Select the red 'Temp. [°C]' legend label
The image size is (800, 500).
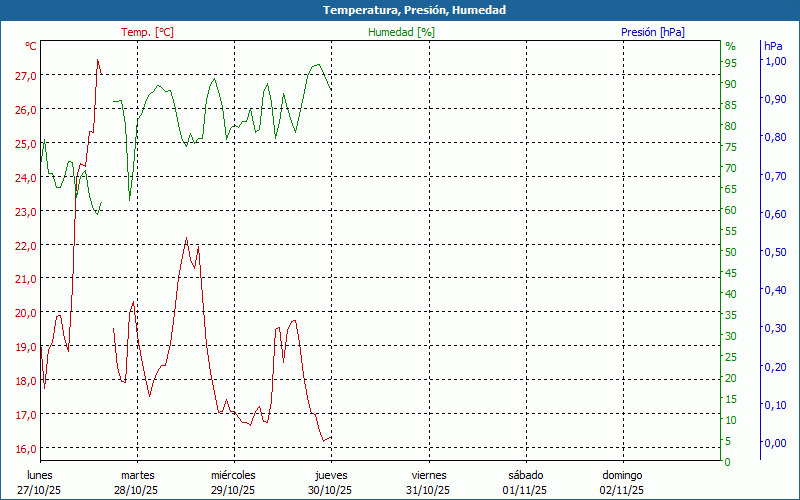click(x=147, y=32)
